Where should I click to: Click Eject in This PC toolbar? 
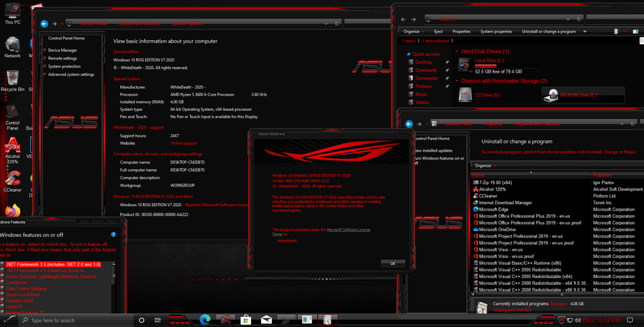point(438,31)
